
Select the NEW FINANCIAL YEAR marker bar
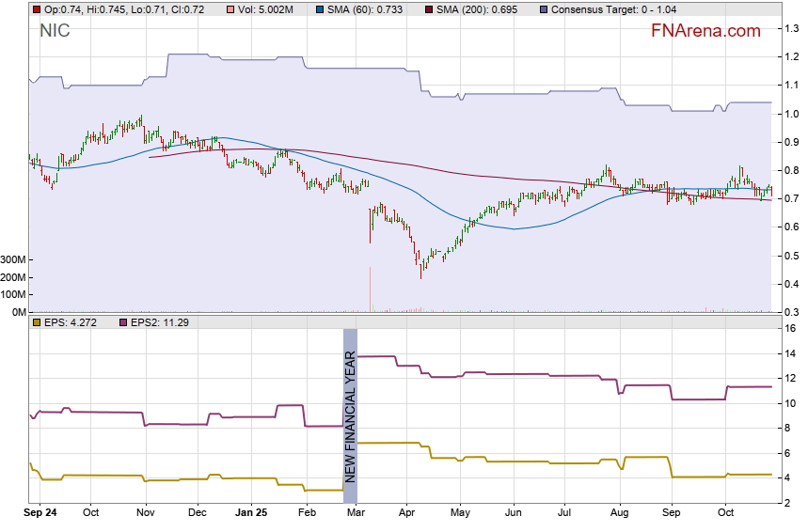coord(350,415)
